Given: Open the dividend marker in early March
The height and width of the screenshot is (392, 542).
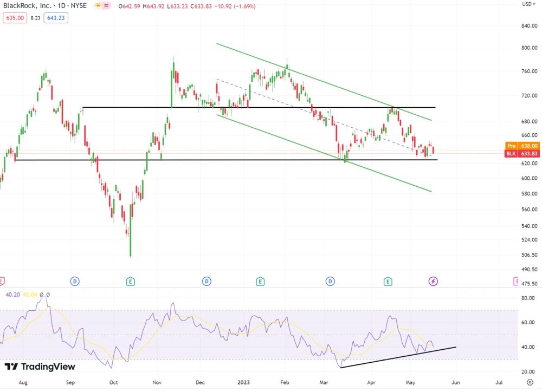Looking at the screenshot, I should 330,281.
